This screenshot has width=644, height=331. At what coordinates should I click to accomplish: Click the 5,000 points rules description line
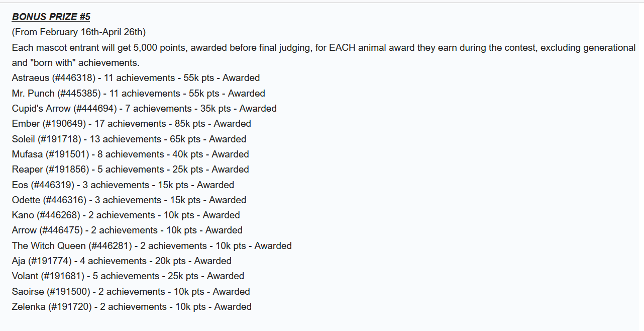324,48
